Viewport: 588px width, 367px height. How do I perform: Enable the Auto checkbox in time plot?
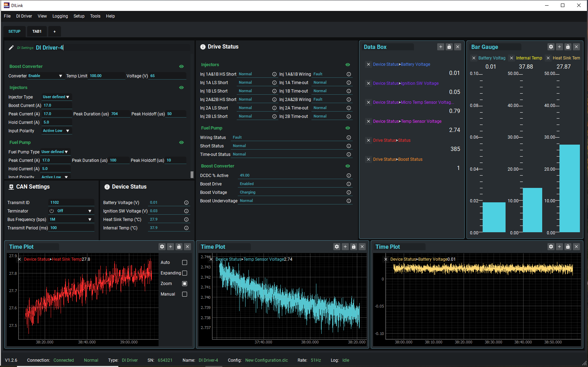[185, 262]
